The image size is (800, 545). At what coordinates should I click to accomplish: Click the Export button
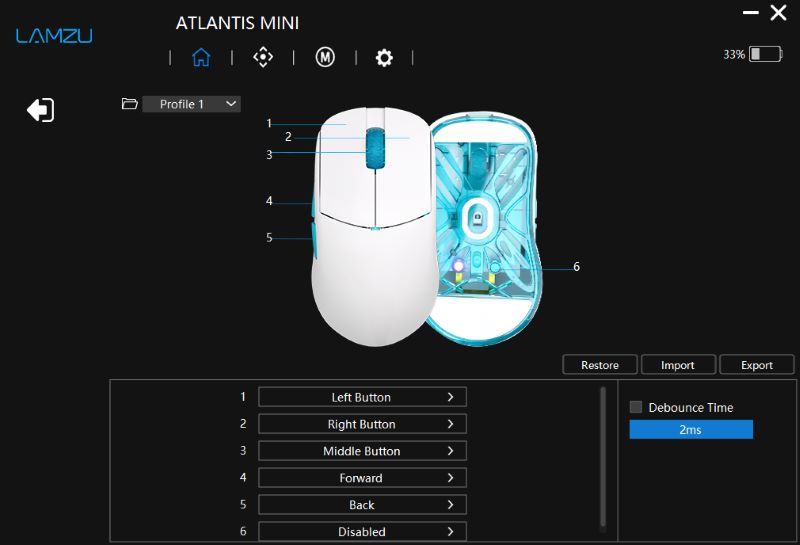pyautogui.click(x=757, y=365)
